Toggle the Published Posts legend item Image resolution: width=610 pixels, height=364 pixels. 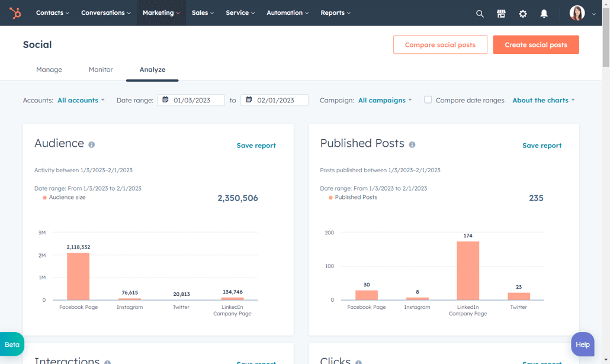click(353, 198)
